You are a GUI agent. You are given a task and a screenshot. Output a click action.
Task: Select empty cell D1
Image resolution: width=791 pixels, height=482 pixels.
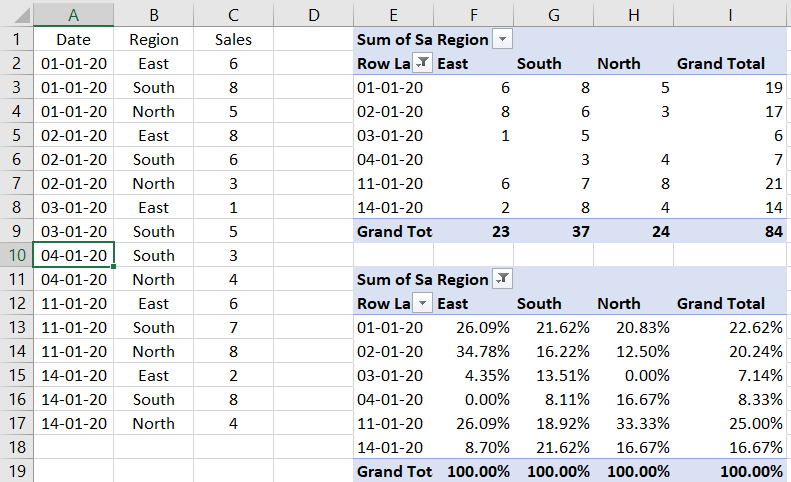(x=313, y=40)
